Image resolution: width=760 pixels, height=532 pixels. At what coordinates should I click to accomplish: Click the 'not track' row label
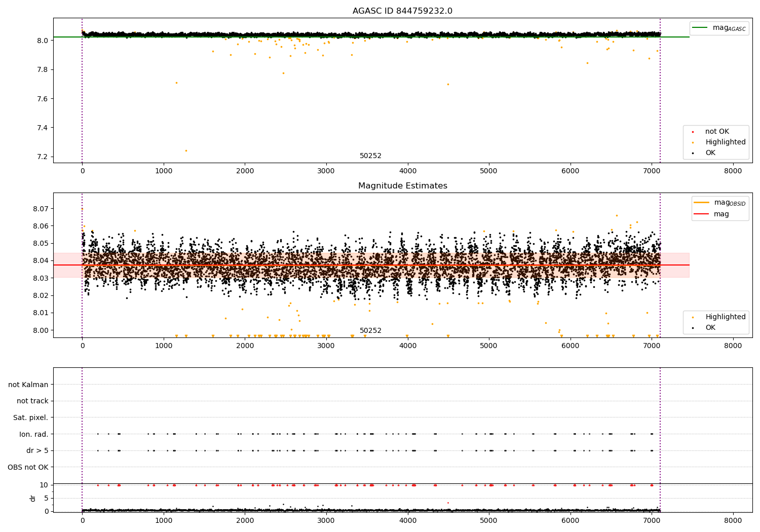pyautogui.click(x=32, y=401)
